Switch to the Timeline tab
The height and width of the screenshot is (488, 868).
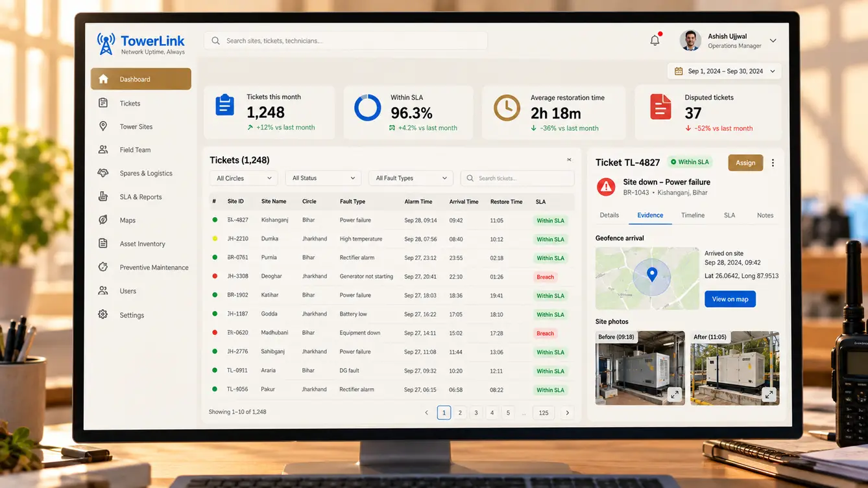click(x=693, y=215)
